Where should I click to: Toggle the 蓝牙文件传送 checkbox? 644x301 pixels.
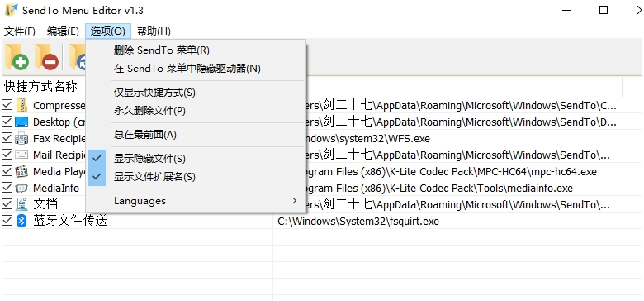(7, 221)
